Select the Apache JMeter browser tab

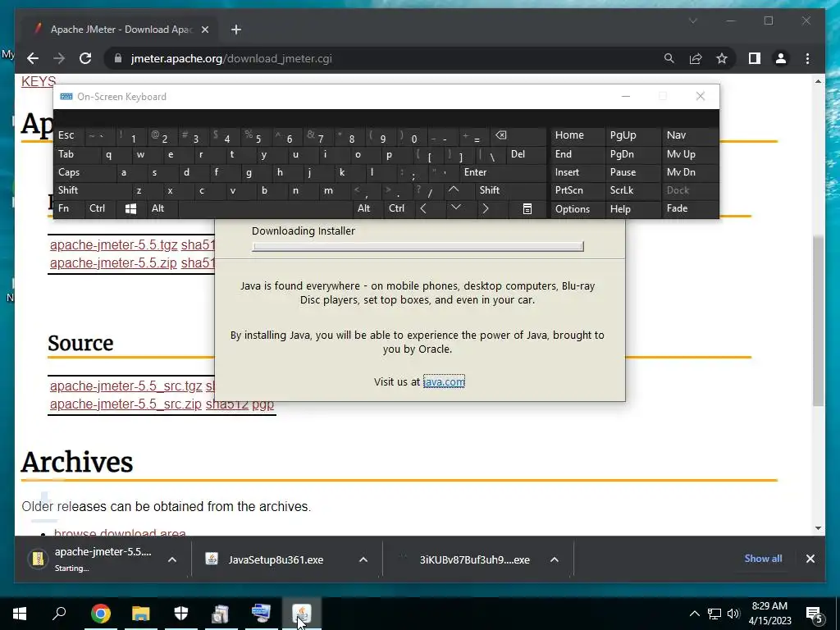[x=121, y=30]
